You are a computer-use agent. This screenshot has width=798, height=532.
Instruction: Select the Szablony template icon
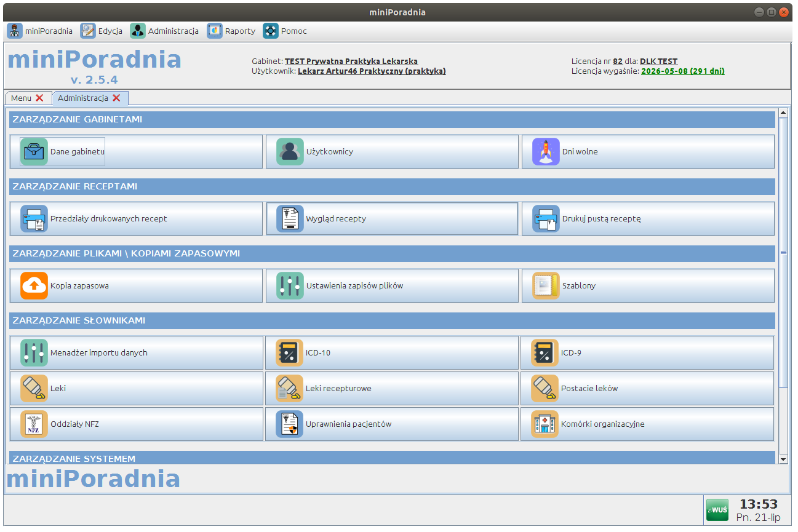pyautogui.click(x=546, y=285)
